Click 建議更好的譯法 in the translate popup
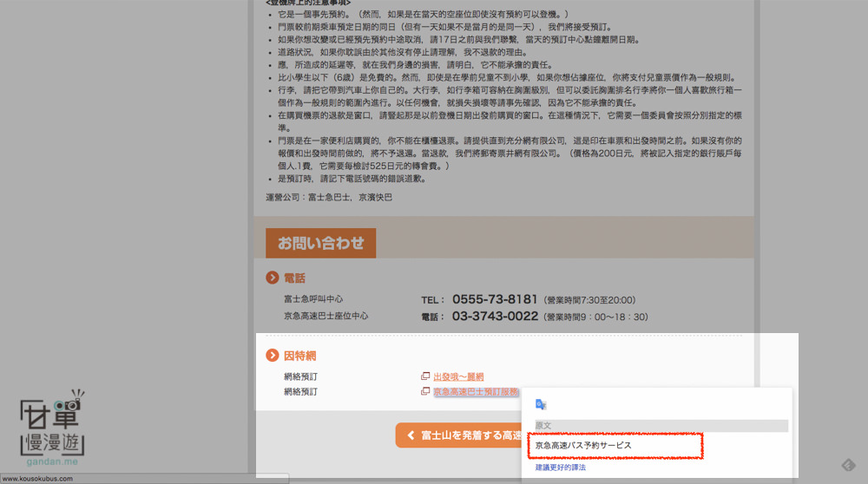This screenshot has height=484, width=868. (560, 468)
